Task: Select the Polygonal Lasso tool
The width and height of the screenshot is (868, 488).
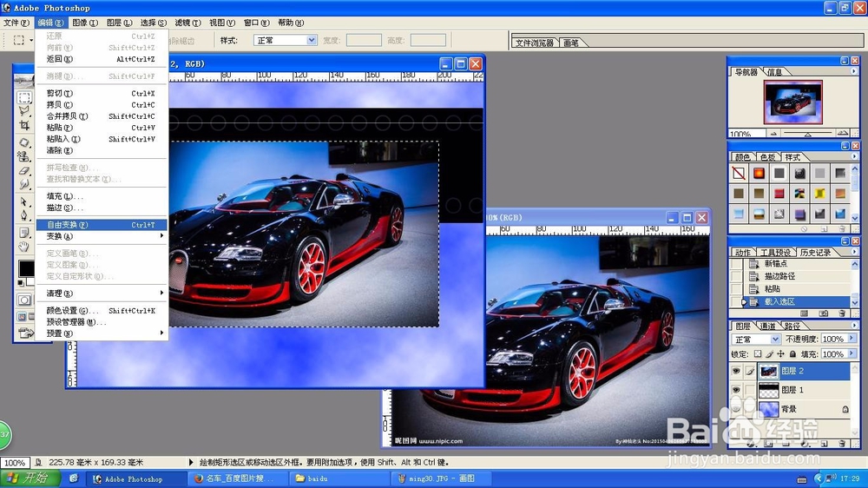Action: click(x=23, y=111)
